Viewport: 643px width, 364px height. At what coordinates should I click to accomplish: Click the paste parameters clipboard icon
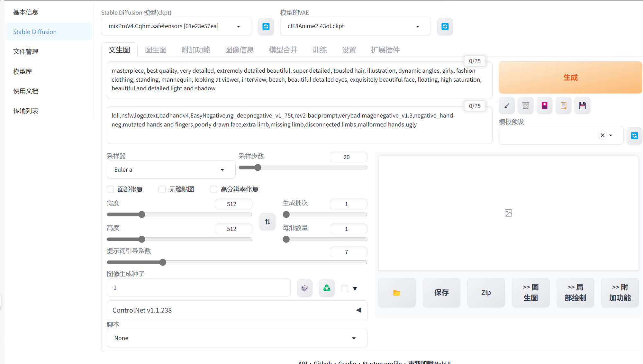point(563,105)
